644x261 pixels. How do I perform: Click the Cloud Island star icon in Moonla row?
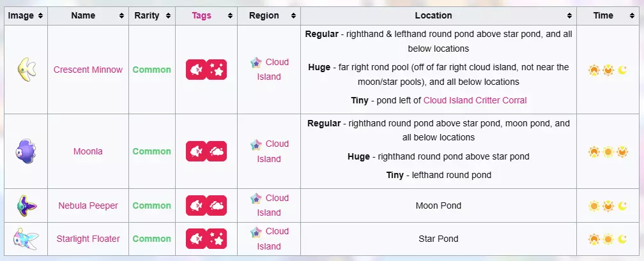pyautogui.click(x=256, y=144)
